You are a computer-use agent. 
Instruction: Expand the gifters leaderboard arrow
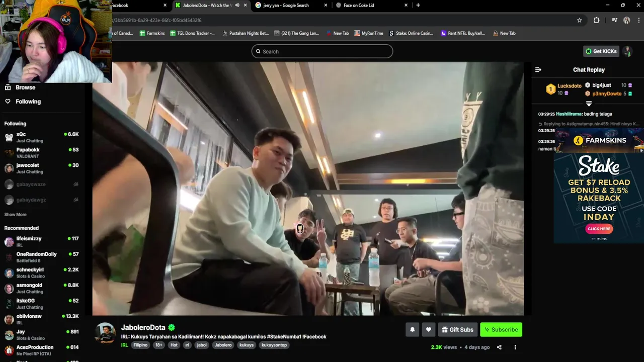589,104
